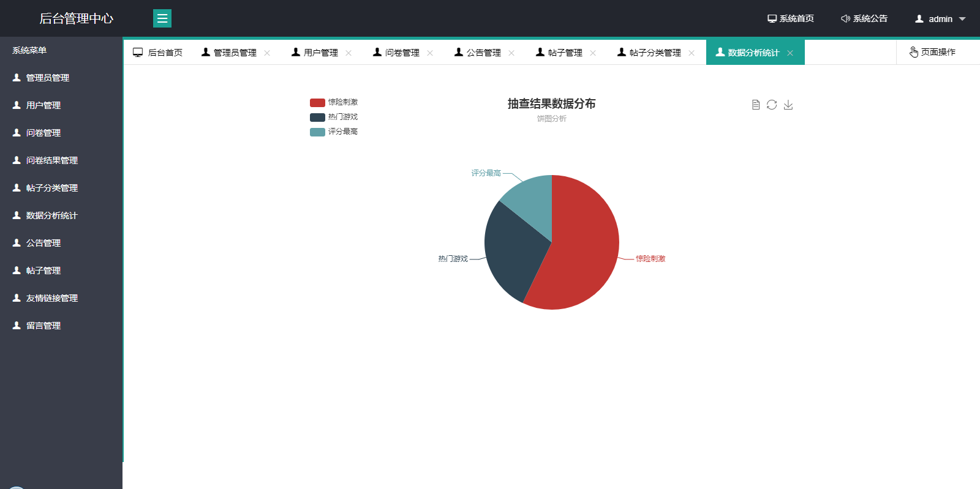Close the 帖子分类管理 tab
This screenshot has height=489, width=980.
pos(692,53)
